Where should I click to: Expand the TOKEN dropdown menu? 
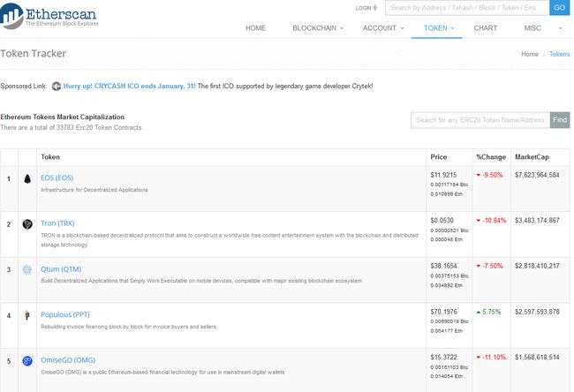[439, 28]
